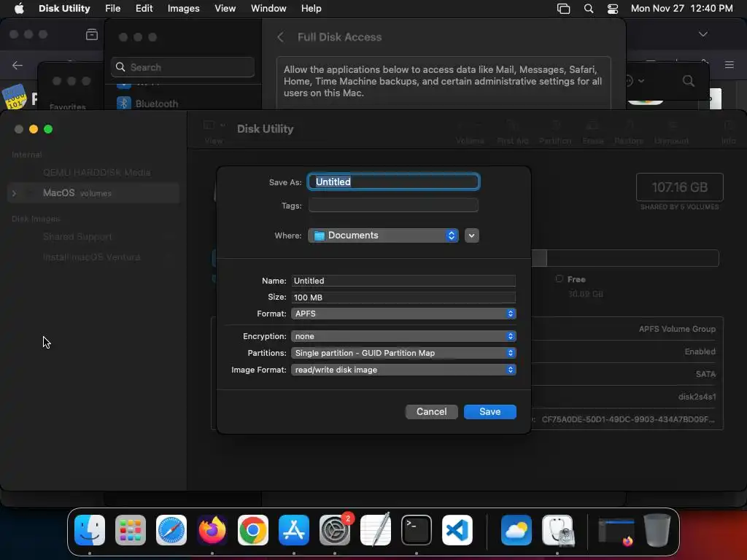Screen dimensions: 747x560
Task: Open the App Store Dock icon
Action: tap(294, 530)
